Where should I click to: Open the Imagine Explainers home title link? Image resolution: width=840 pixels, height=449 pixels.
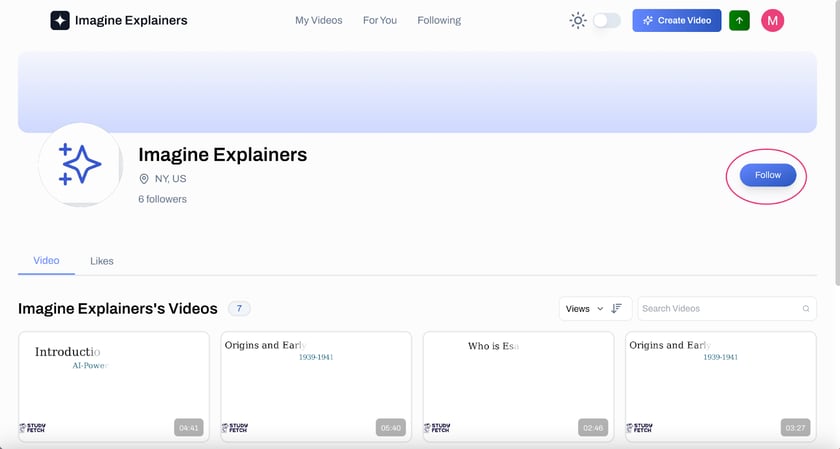click(131, 20)
